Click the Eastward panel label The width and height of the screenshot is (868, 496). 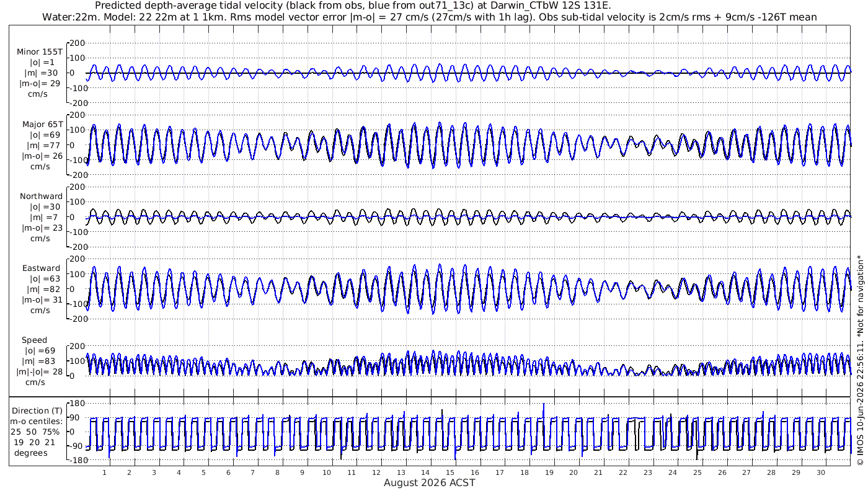[41, 268]
